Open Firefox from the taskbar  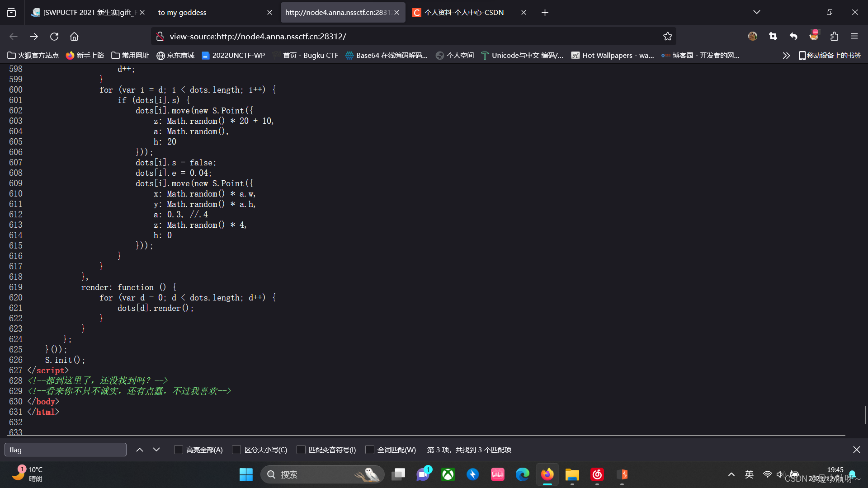pyautogui.click(x=547, y=474)
